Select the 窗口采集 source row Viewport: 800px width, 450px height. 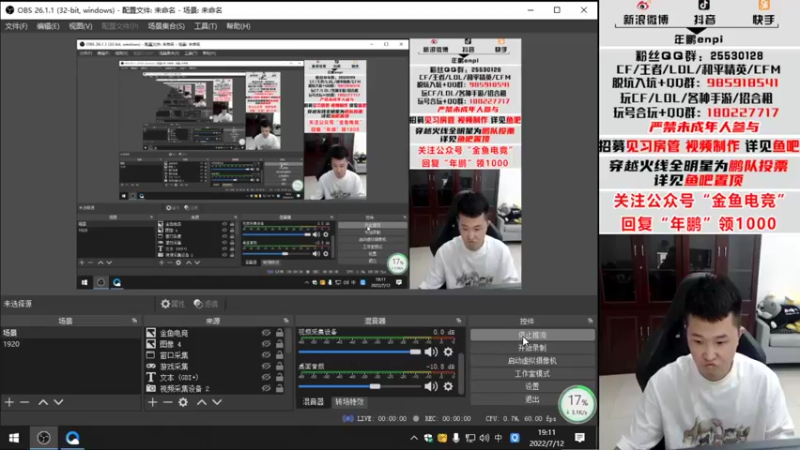click(216, 355)
